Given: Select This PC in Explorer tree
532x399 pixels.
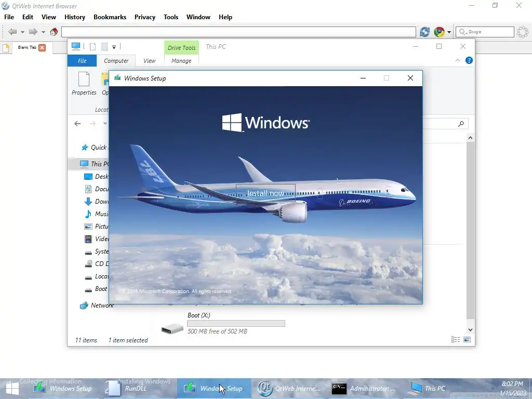Looking at the screenshot, I should click(x=95, y=164).
